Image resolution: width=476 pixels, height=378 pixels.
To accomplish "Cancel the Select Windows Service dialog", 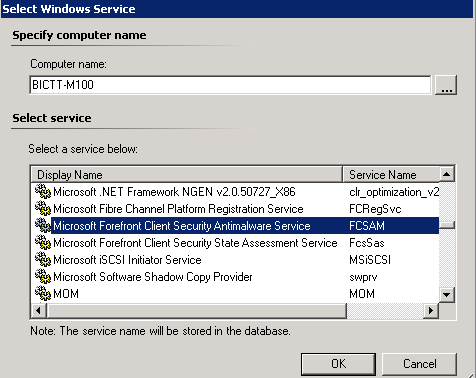I will coord(419,364).
